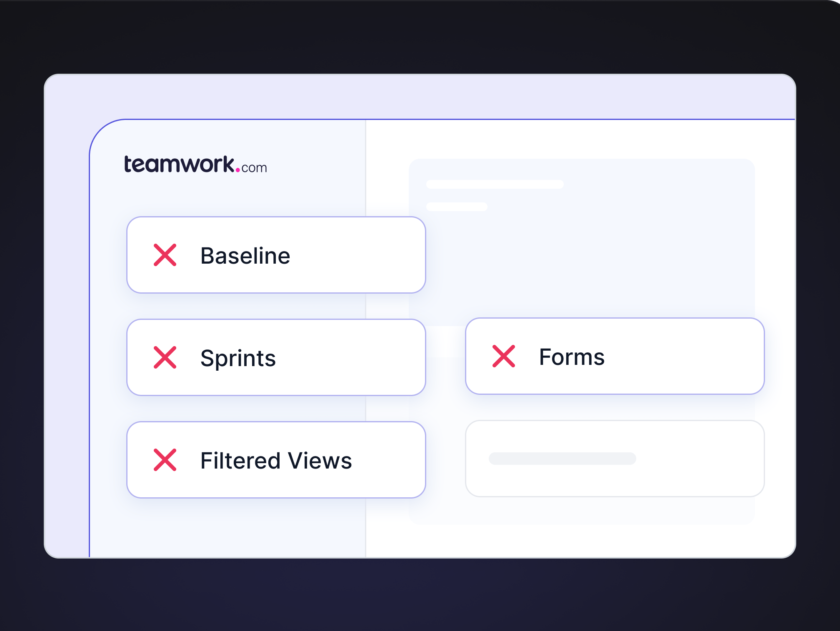Viewport: 840px width, 631px height.
Task: Select the Sprints label text
Action: click(238, 358)
